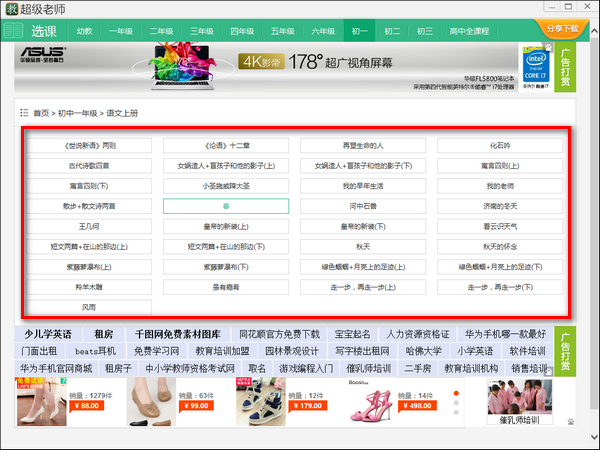Screen dimensions: 600x450
Task: Open the lesson 济南的冬天
Action: [499, 206]
